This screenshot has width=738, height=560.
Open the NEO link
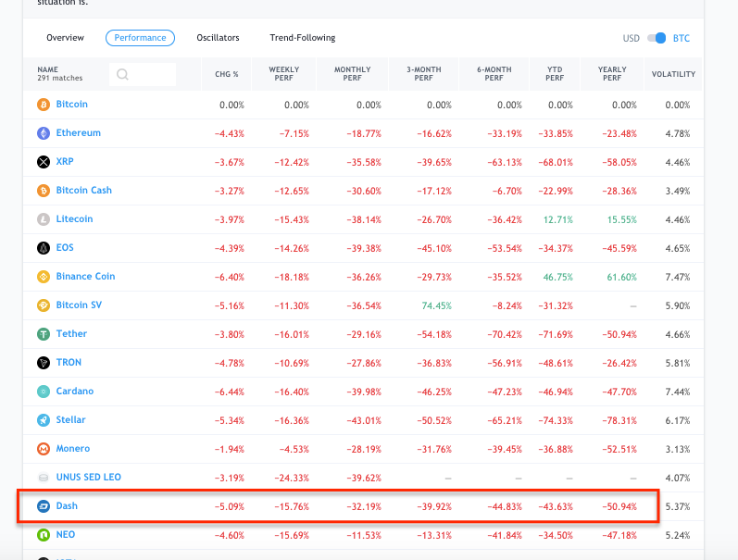coord(66,535)
